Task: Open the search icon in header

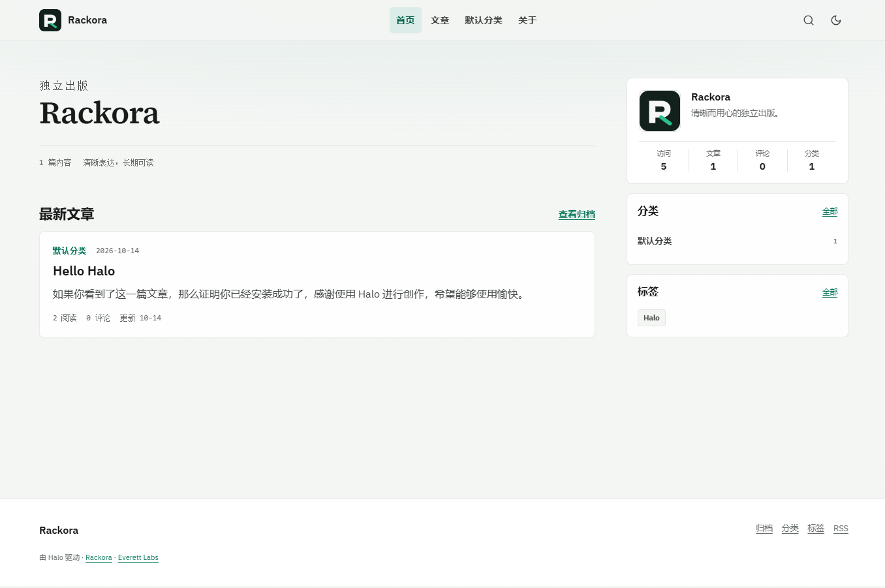Action: click(809, 20)
